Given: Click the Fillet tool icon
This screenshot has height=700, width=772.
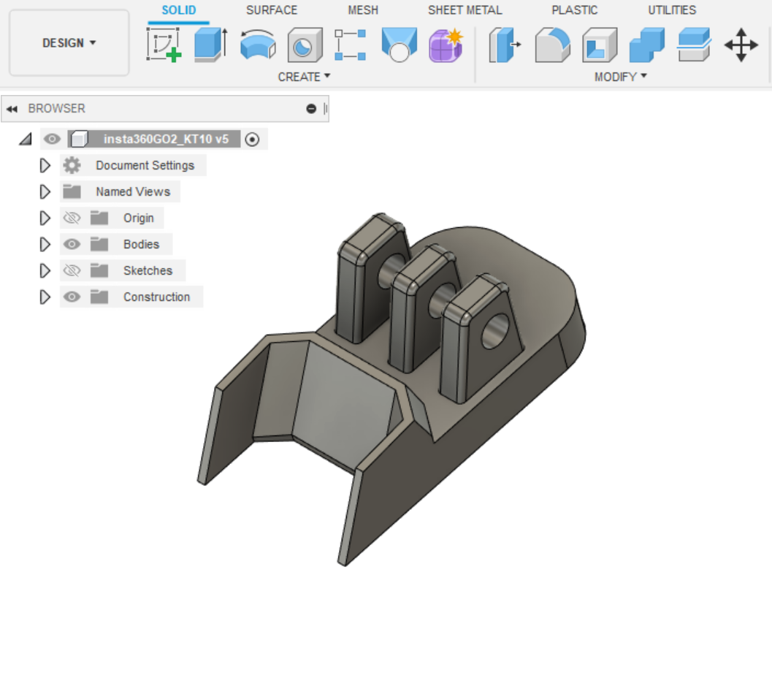Looking at the screenshot, I should click(552, 45).
